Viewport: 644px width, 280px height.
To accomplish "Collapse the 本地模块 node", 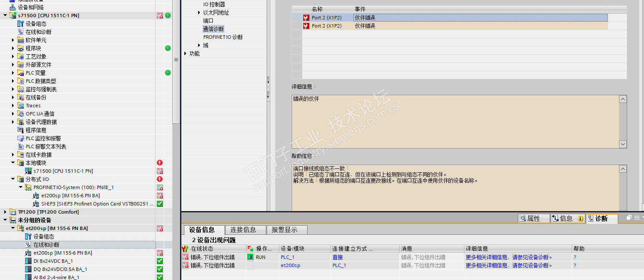I will pos(13,163).
